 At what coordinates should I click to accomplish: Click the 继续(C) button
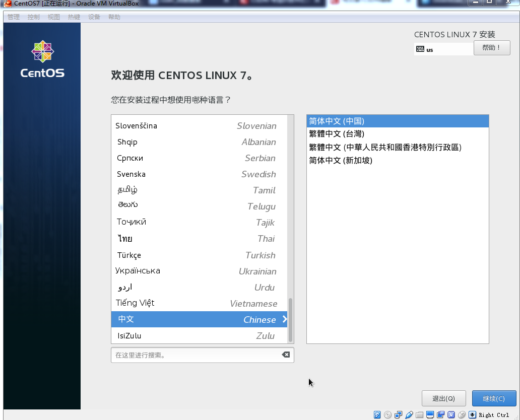click(x=494, y=398)
